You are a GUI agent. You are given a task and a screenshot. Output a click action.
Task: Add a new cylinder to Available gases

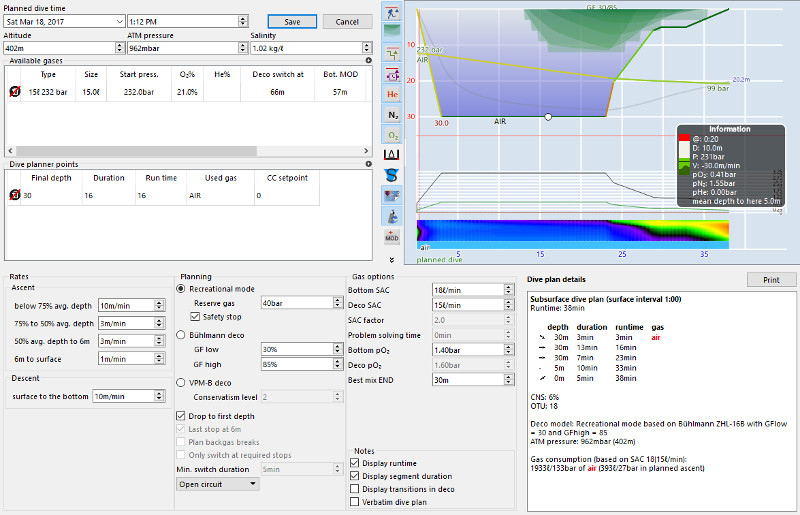point(368,61)
